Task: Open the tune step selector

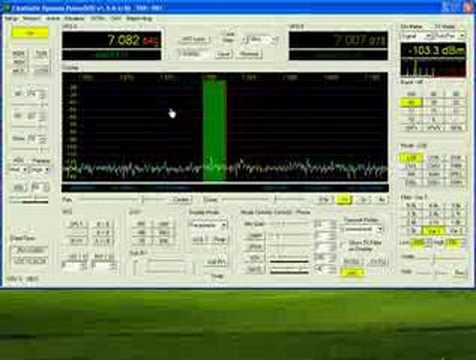Action: click(x=261, y=39)
